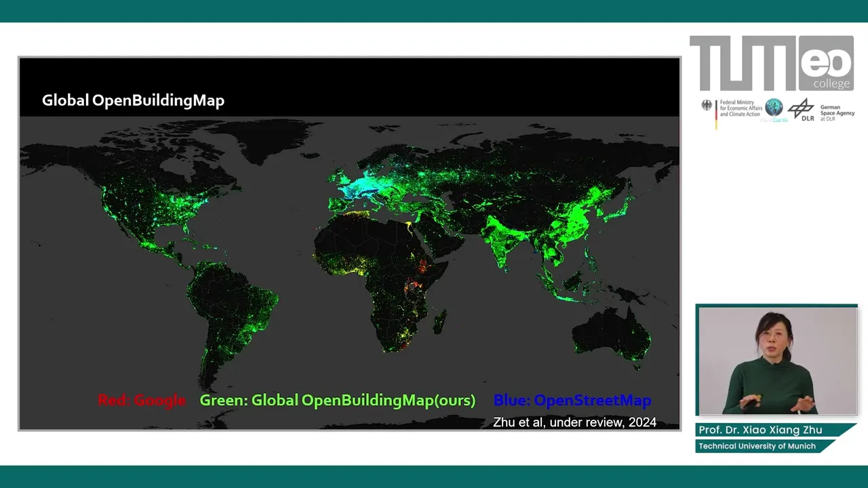Click 'Green: Global OpenBuildingMap(ours)' legend label

click(x=338, y=400)
